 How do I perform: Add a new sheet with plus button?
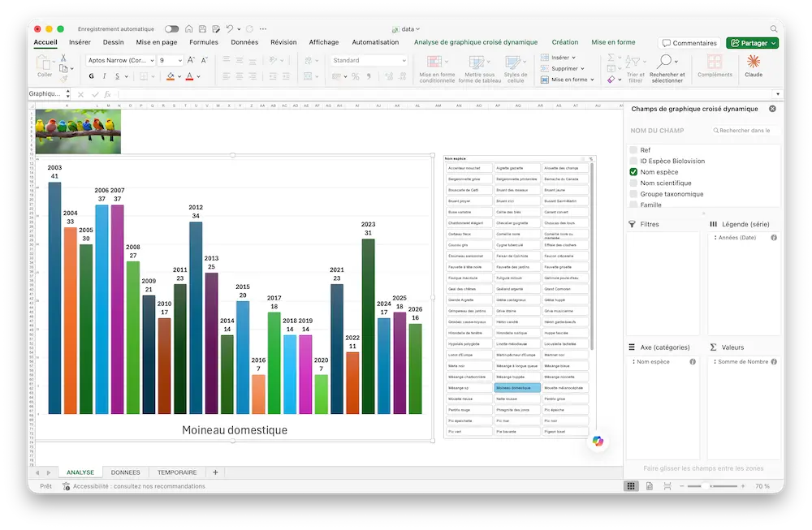pos(215,472)
